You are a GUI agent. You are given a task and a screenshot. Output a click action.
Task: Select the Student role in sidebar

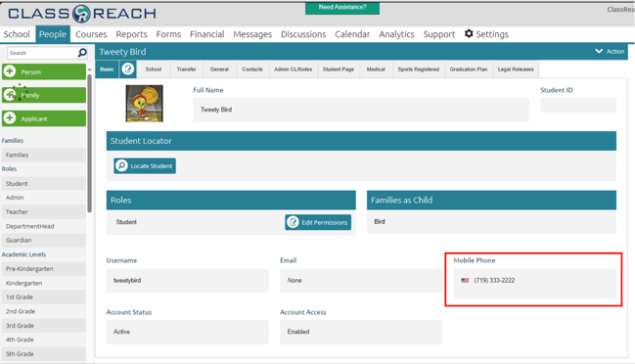pyautogui.click(x=44, y=183)
